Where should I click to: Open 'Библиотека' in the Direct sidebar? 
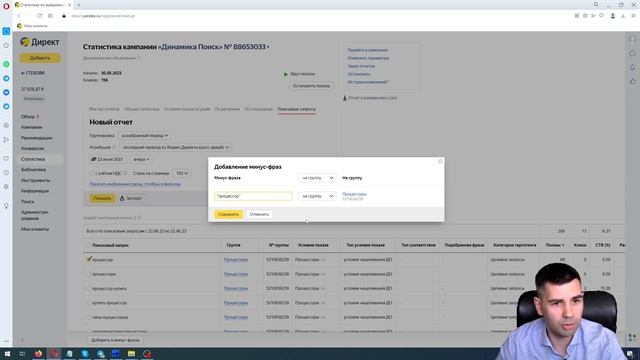coord(33,170)
